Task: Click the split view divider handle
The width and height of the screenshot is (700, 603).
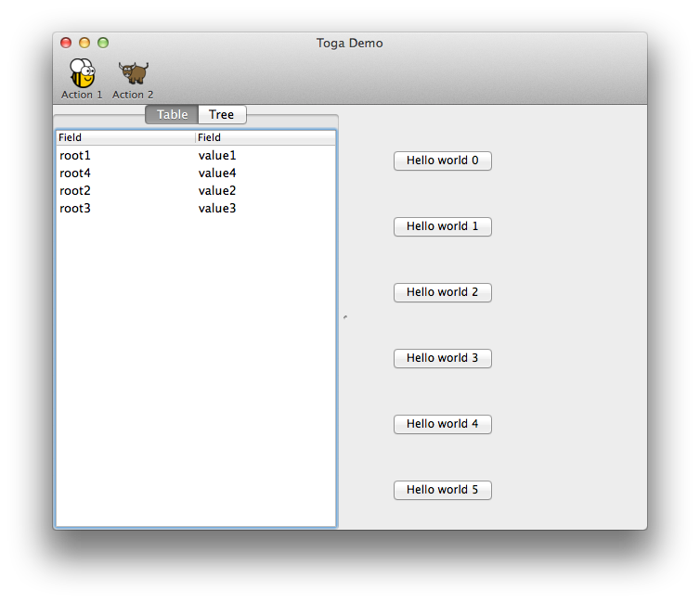Action: (344, 317)
